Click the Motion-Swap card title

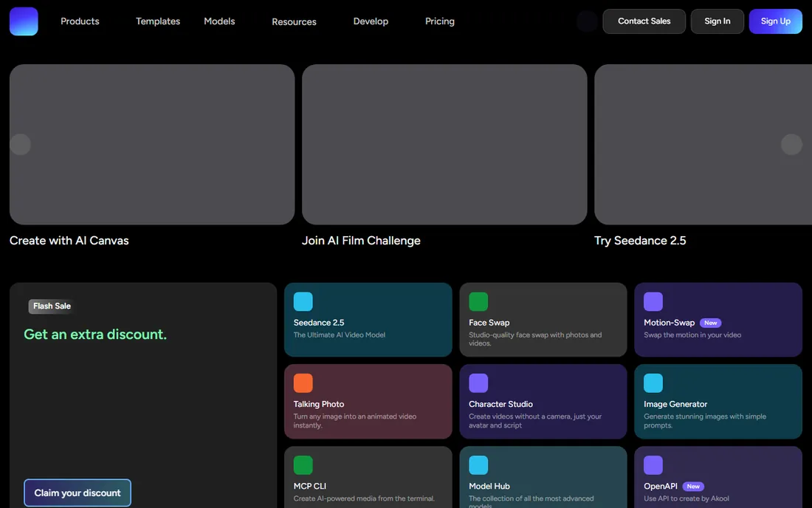click(669, 323)
